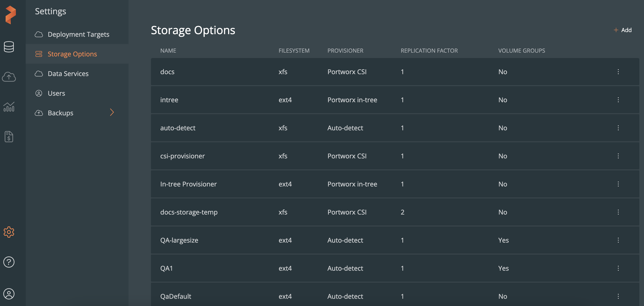Click the storage icon beside Storage Options

click(x=39, y=54)
